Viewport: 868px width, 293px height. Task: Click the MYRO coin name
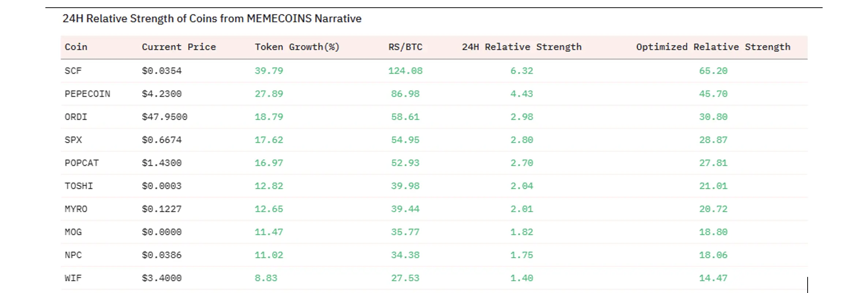tap(76, 209)
